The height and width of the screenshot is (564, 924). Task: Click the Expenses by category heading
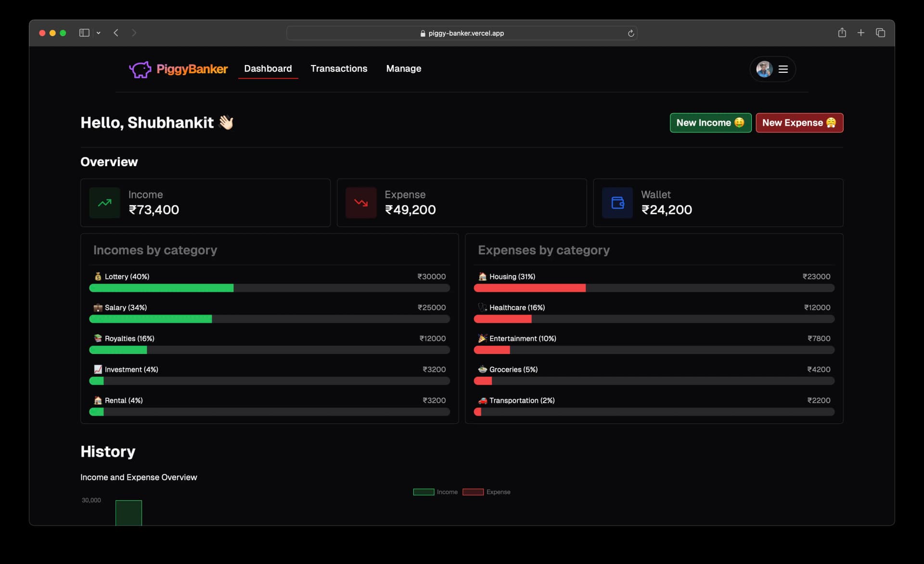(544, 250)
